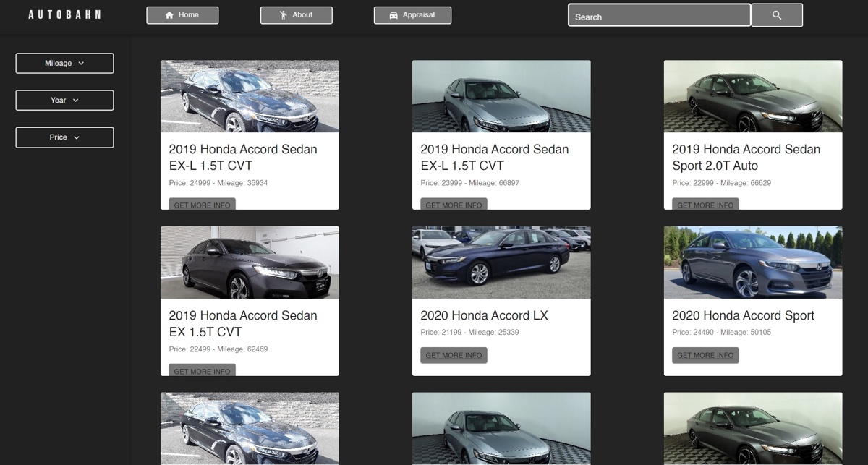This screenshot has width=868, height=465.
Task: Get more info on Accord Sedan EX 1.5T CVT
Action: (202, 370)
